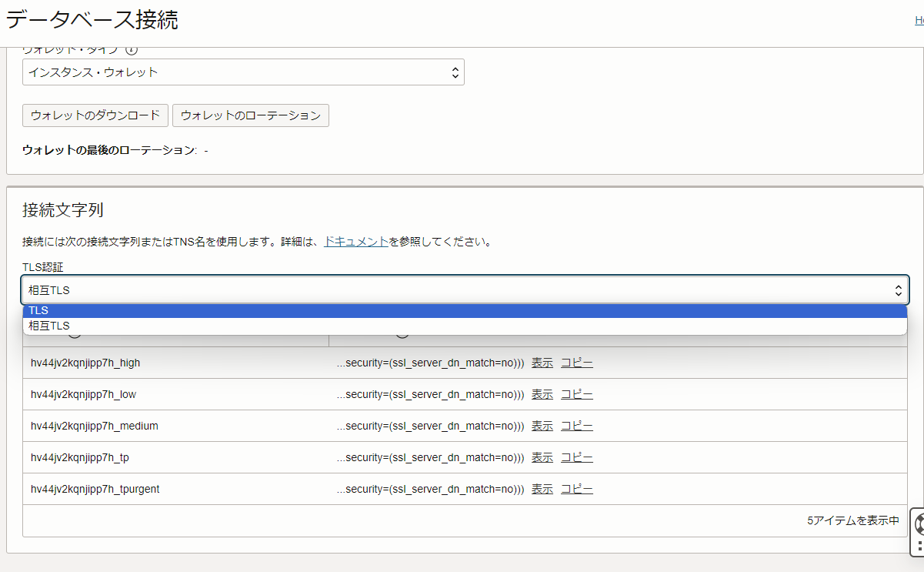The width and height of the screenshot is (924, 572).
Task: Click the ウォレットの最後のローテーション label
Action: [109, 150]
